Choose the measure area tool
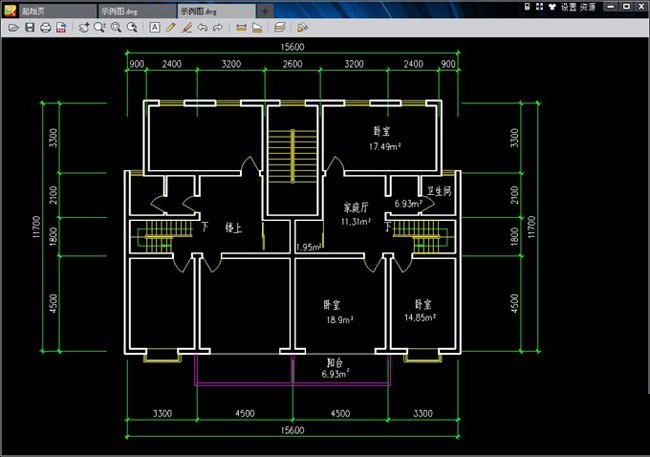The width and height of the screenshot is (650, 457). 257,27
